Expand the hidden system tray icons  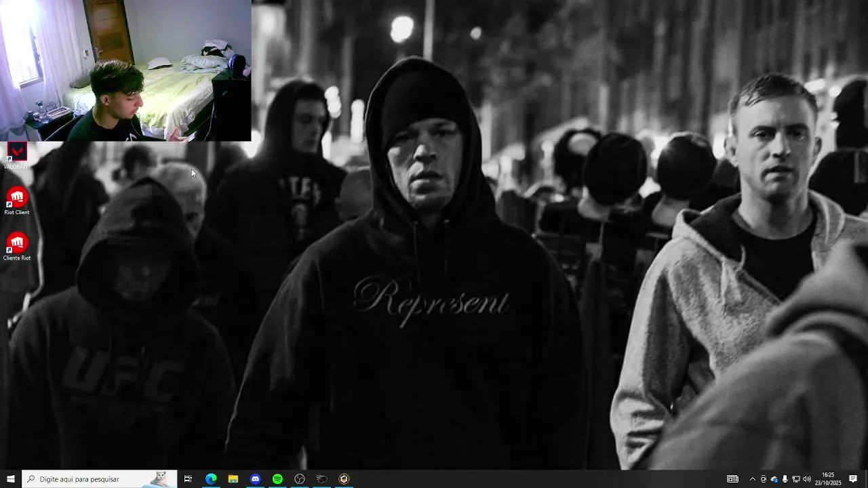click(x=752, y=479)
